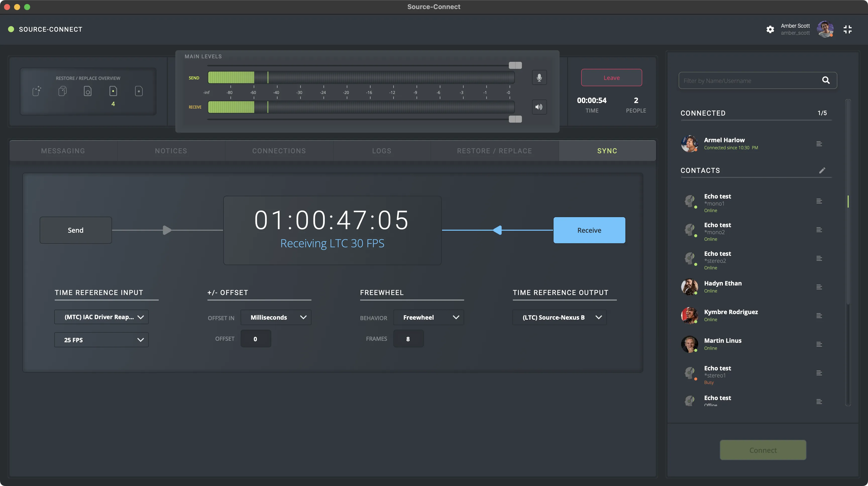Select Martin Linus contact name
This screenshot has height=486, width=868.
pyautogui.click(x=723, y=341)
